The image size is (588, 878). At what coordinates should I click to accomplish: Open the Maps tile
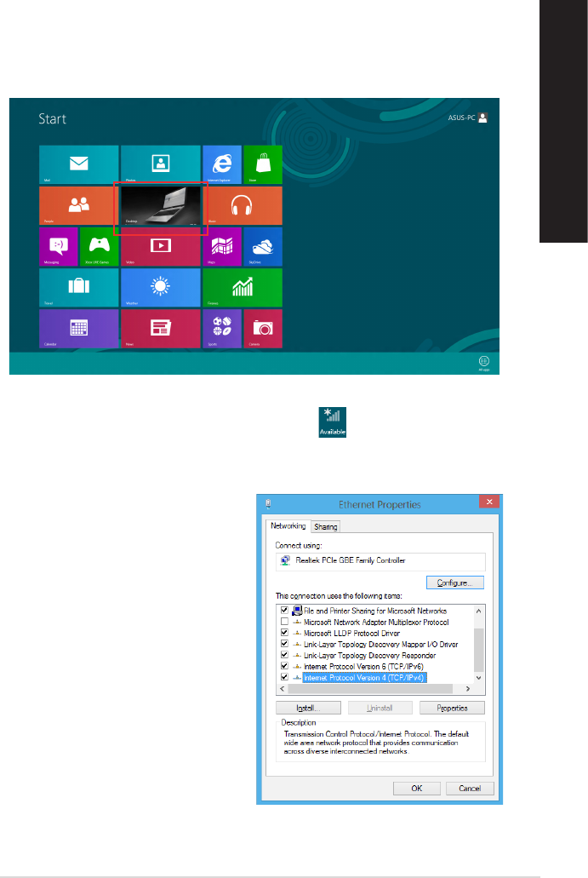click(222, 246)
